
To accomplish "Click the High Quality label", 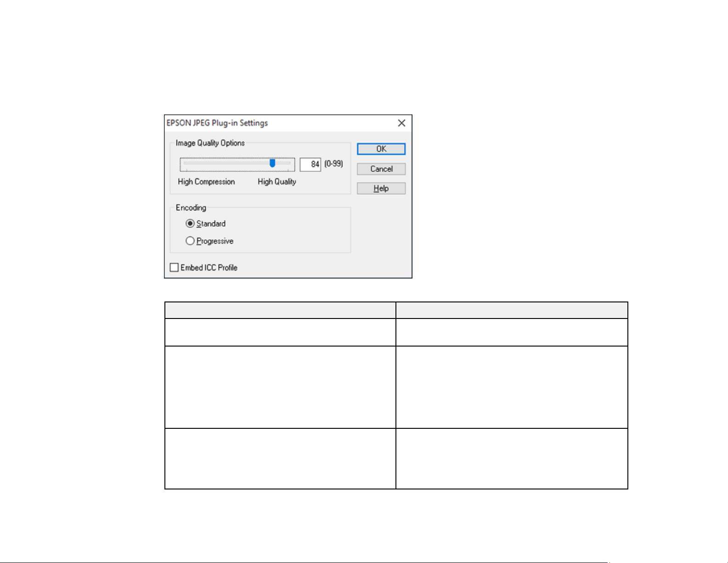I will [277, 182].
